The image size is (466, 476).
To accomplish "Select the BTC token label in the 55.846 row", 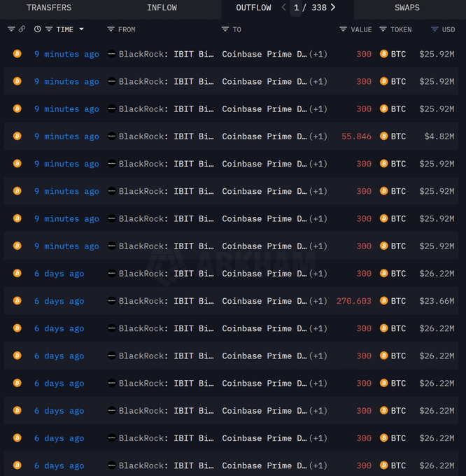I will 398,136.
